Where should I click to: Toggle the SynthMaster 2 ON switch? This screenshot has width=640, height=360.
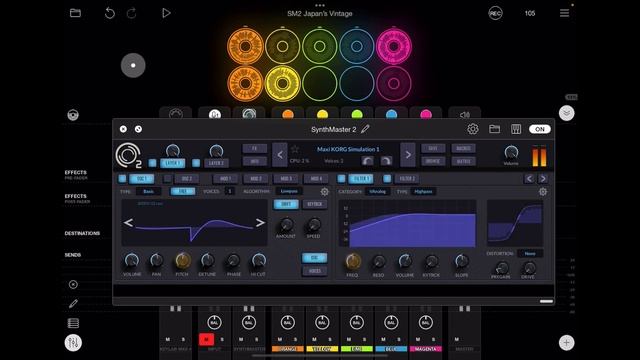point(540,129)
